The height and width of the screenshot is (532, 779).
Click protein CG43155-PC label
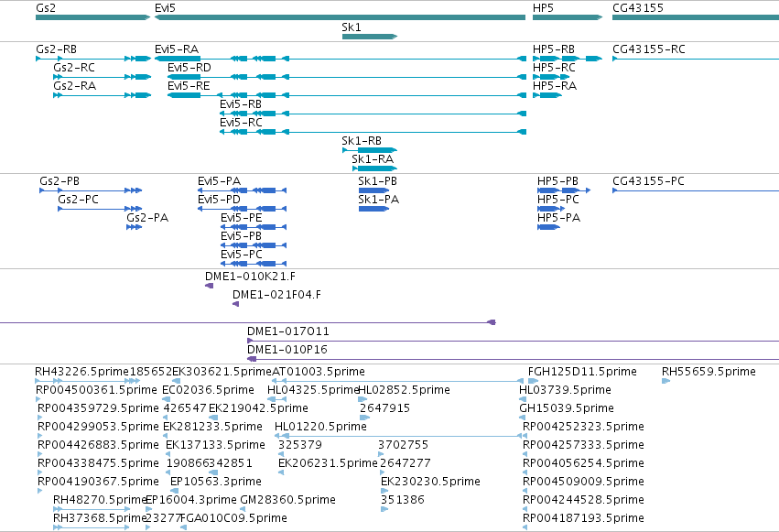[x=648, y=180]
